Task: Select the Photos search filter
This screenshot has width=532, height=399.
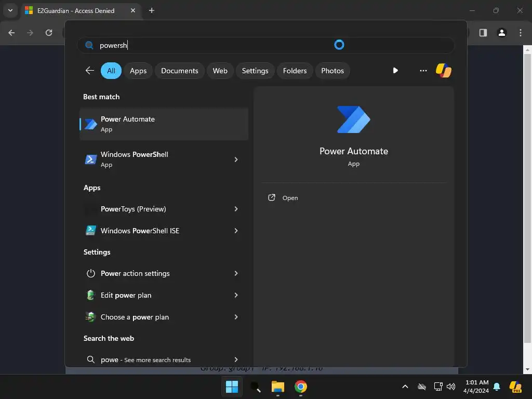Action: [332, 71]
